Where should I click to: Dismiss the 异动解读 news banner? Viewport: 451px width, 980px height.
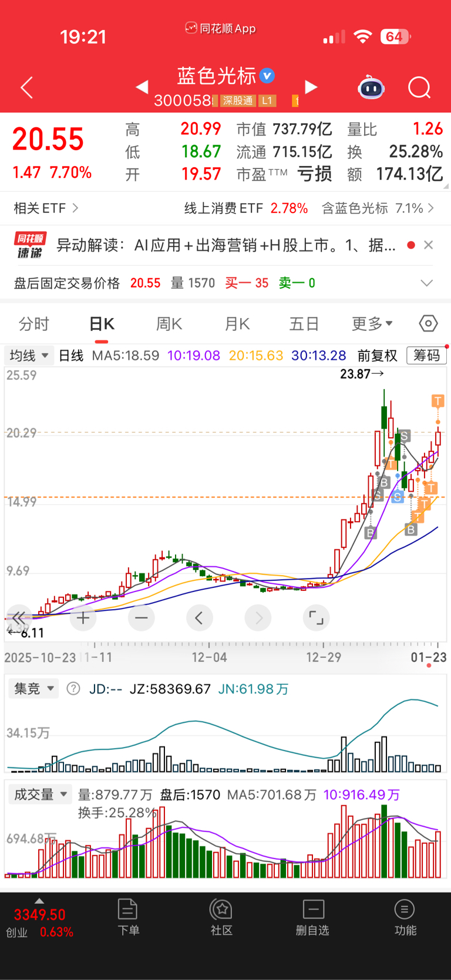(x=429, y=245)
